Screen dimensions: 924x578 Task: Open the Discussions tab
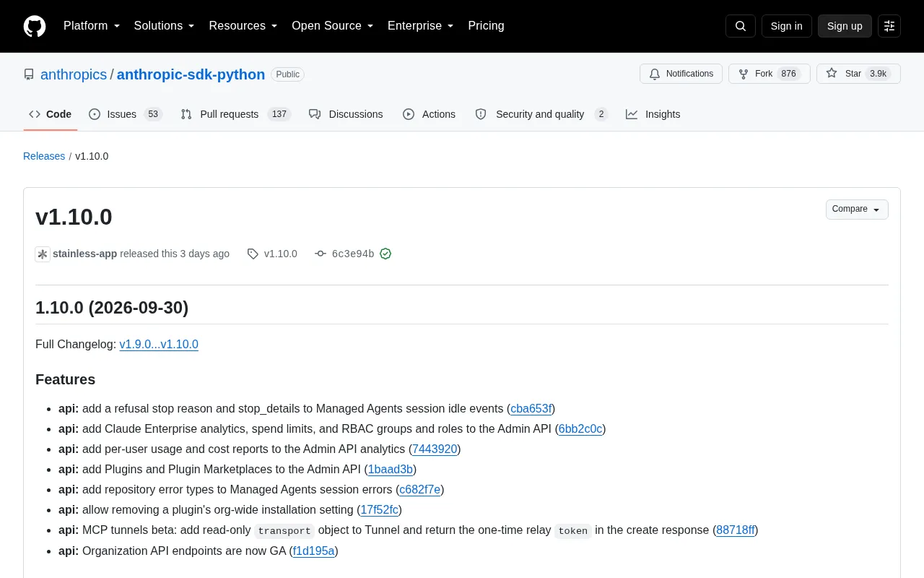pyautogui.click(x=346, y=114)
